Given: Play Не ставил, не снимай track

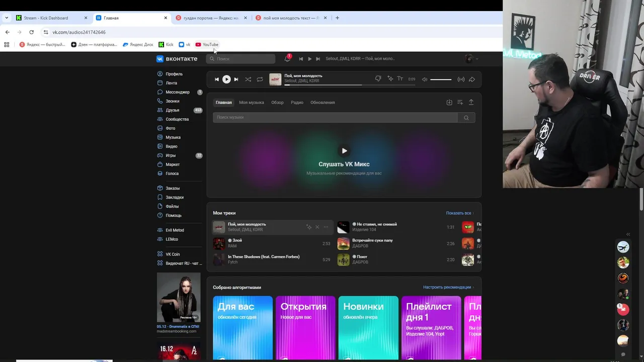Looking at the screenshot, I should coord(343,227).
